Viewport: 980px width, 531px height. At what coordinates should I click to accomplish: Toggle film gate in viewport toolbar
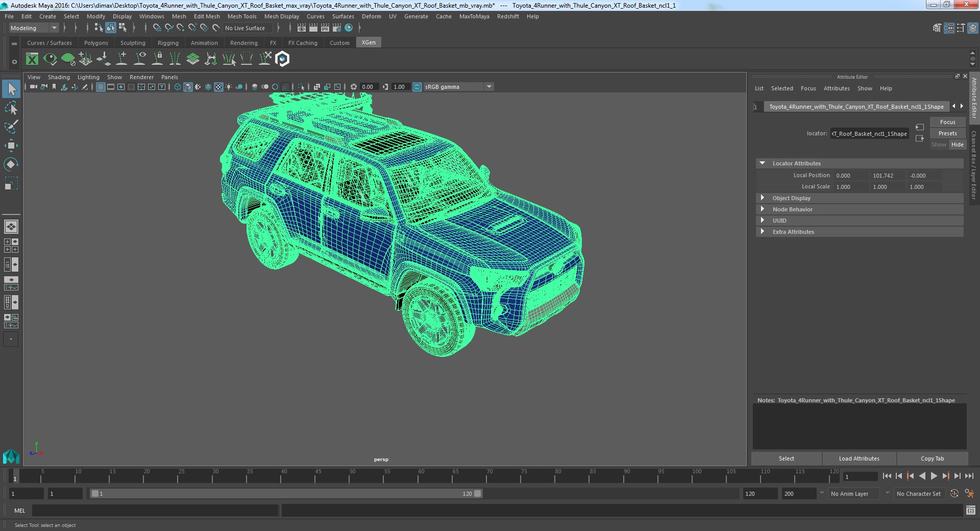(111, 87)
